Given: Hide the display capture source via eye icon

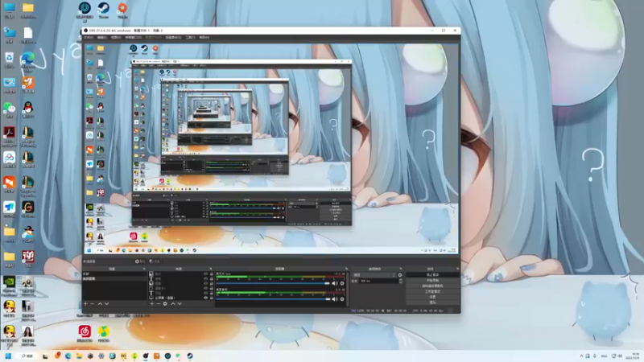Looking at the screenshot, I should (206, 298).
